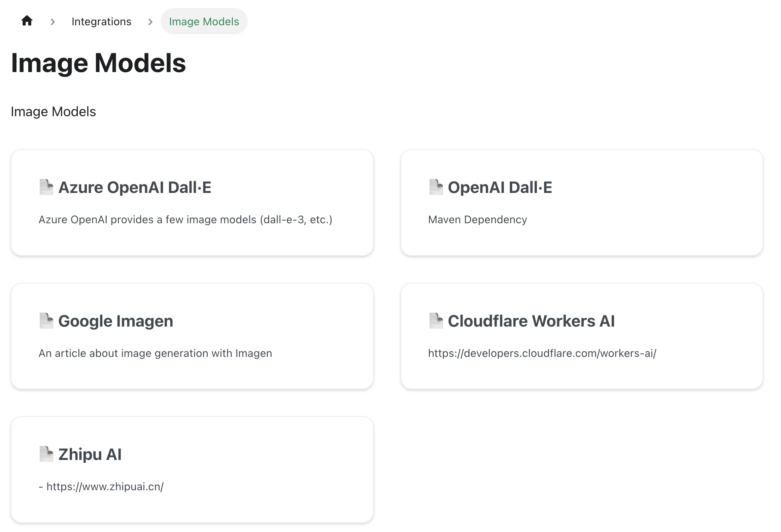Click the chevron after Integrations breadcrumb
Image resolution: width=781 pixels, height=532 pixels.
150,22
